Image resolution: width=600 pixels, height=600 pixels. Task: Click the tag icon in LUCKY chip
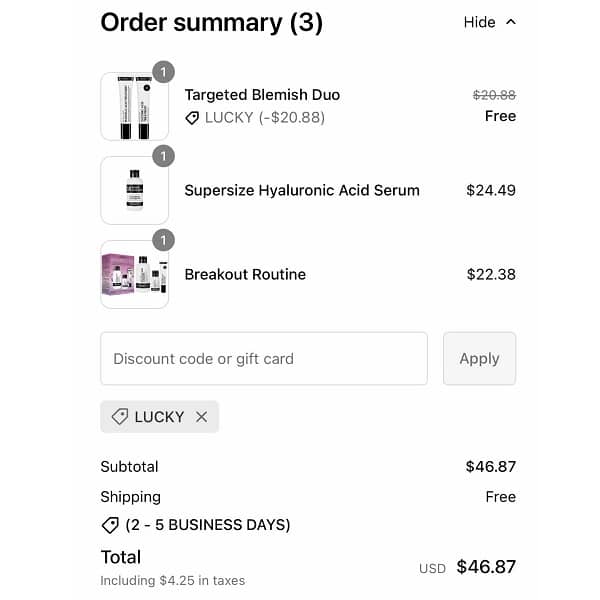[x=119, y=417]
